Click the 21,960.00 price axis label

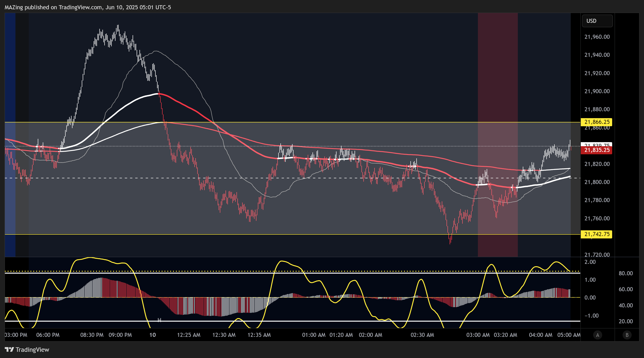coord(597,37)
